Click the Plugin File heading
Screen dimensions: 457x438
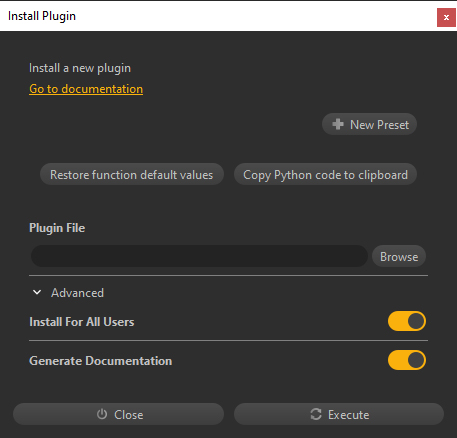[57, 228]
